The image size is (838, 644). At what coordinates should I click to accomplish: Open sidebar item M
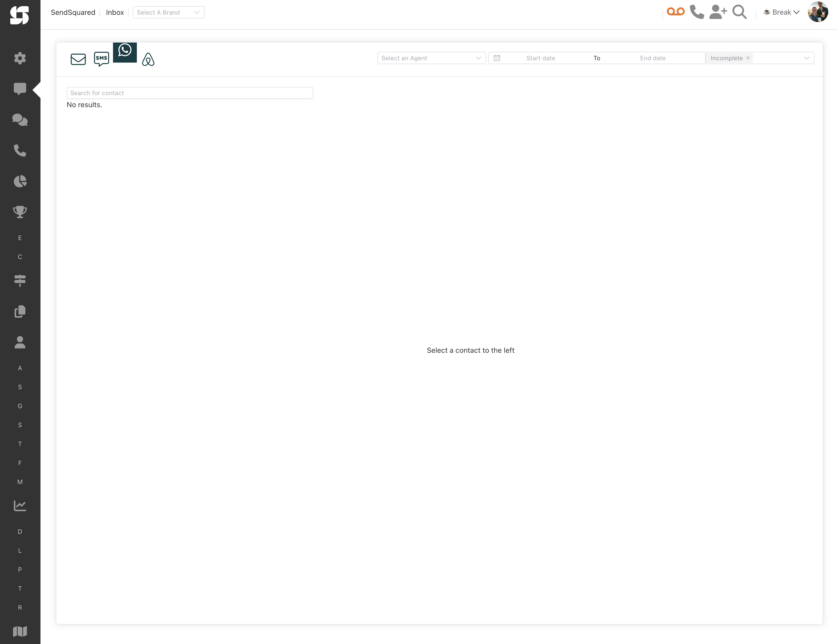[20, 482]
